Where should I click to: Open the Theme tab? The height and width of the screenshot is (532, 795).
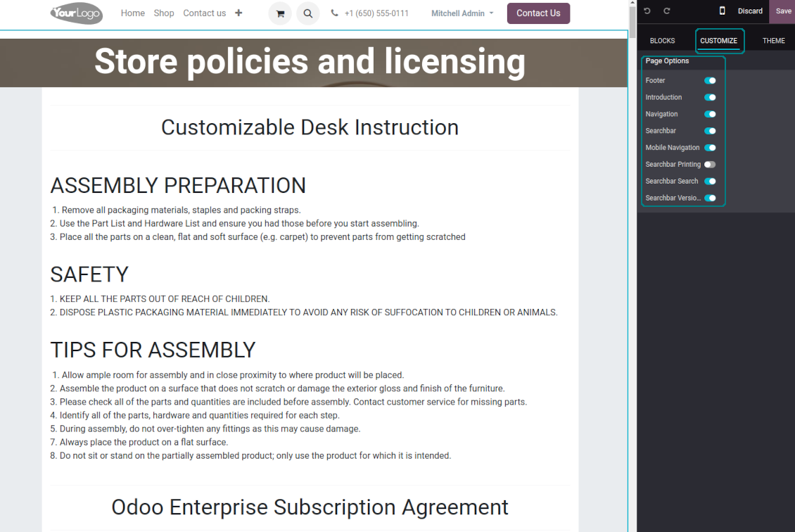point(773,41)
